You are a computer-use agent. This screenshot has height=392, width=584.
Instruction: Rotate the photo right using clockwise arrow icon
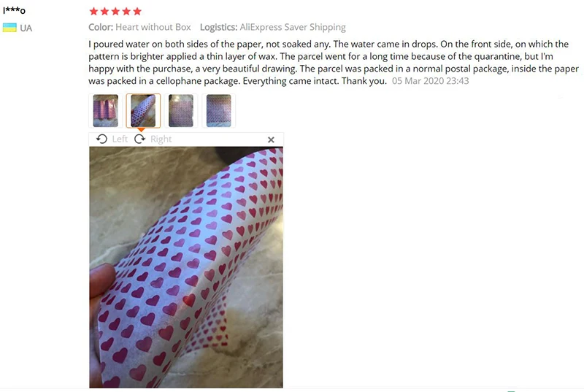point(140,139)
